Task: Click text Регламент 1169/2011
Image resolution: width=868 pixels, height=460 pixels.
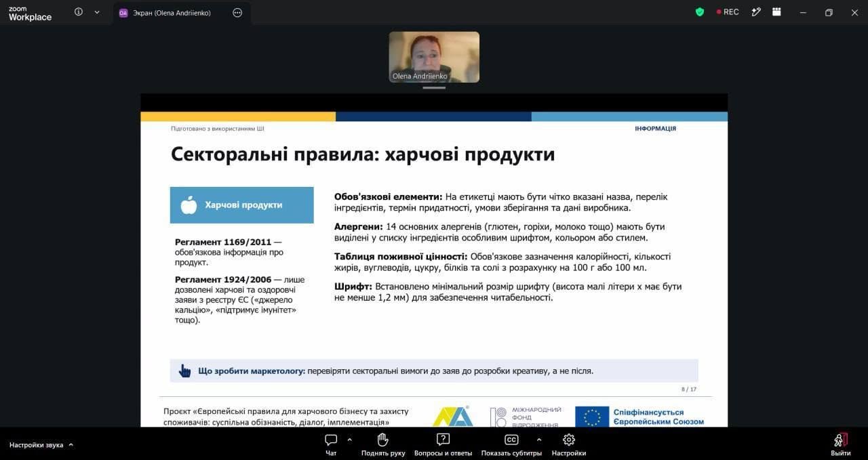Action: 223,242
